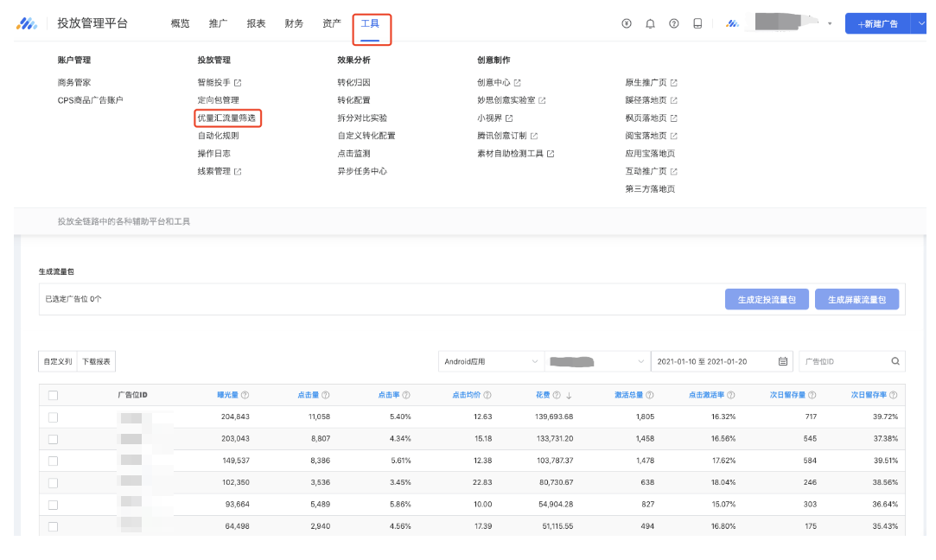936x560 pixels.
Task: Open 应用宝落地页 link
Action: pos(650,154)
